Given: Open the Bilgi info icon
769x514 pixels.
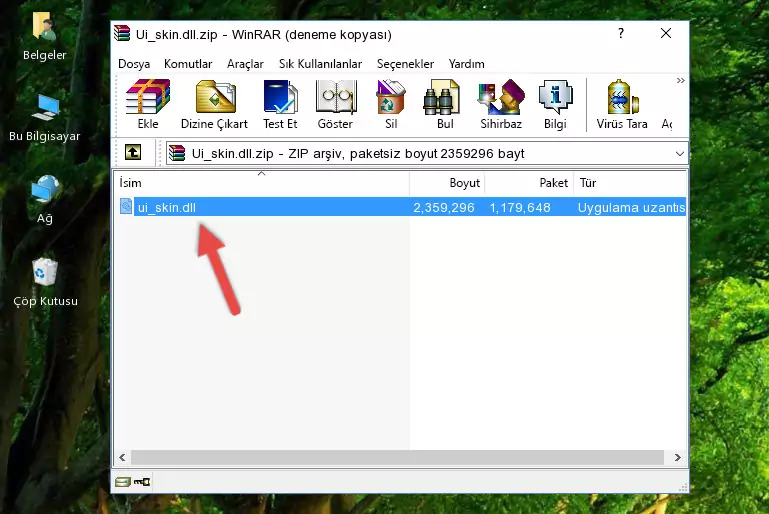Looking at the screenshot, I should point(555,97).
